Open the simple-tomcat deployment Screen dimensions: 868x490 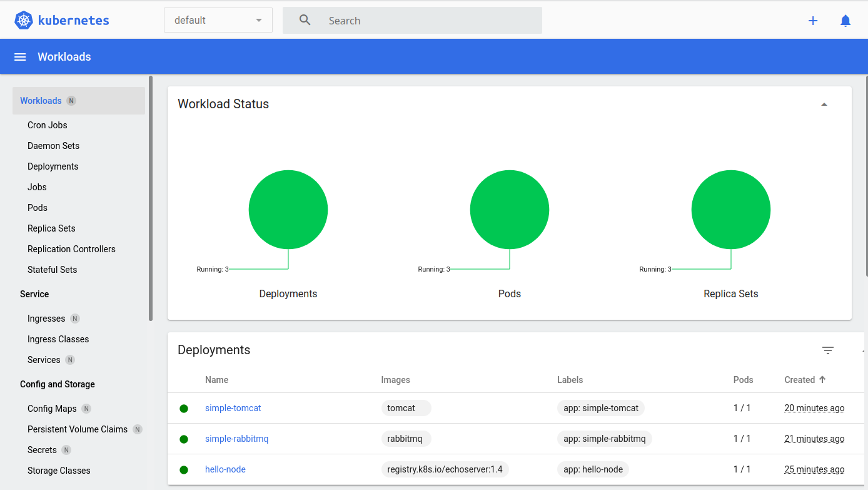pyautogui.click(x=233, y=407)
